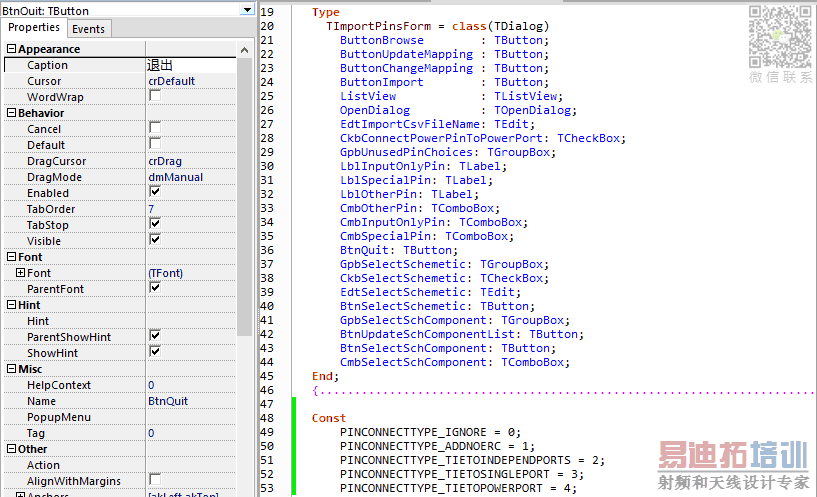Collapse the Appearance property group
This screenshot has height=497, width=817.
pyautogui.click(x=11, y=48)
